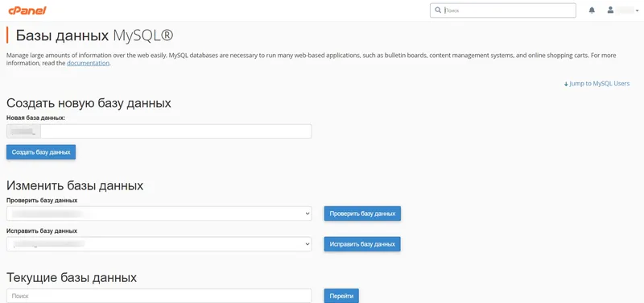Screen dimensions: 644x303
Task: Open the Исправить базу данных dropdown
Action: pyautogui.click(x=159, y=244)
